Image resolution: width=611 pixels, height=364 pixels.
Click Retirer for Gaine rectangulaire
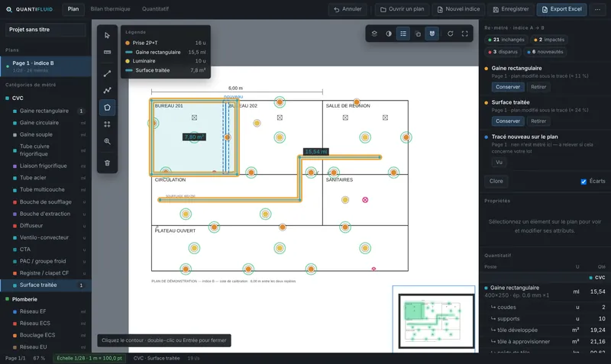pos(538,87)
